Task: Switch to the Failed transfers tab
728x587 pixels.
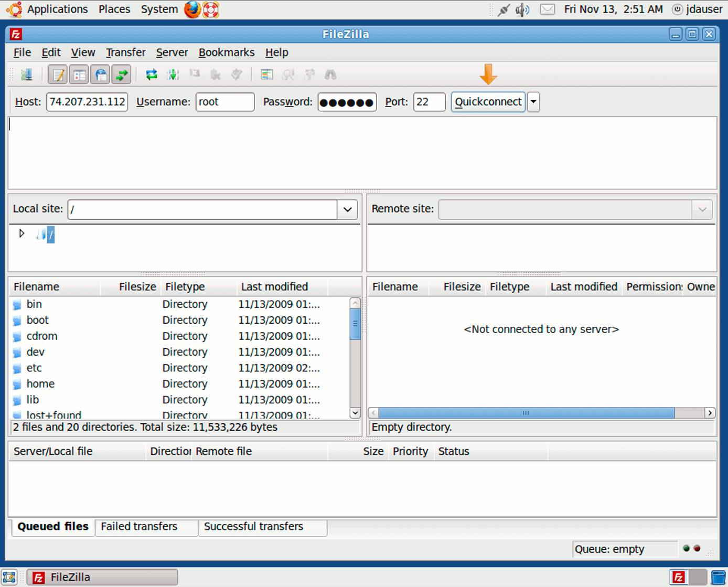Action: [x=138, y=526]
